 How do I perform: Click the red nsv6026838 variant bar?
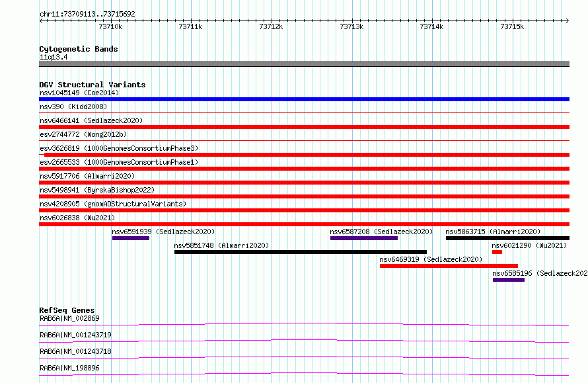coord(304,224)
